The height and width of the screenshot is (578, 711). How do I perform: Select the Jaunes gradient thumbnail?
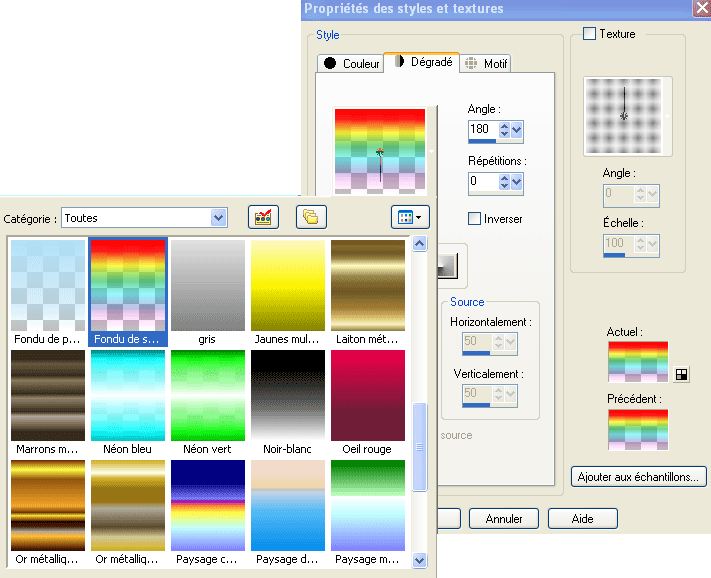[288, 285]
